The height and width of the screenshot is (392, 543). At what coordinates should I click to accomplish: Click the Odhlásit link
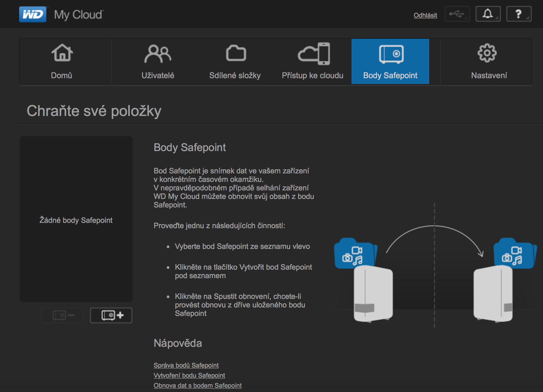[x=425, y=15]
